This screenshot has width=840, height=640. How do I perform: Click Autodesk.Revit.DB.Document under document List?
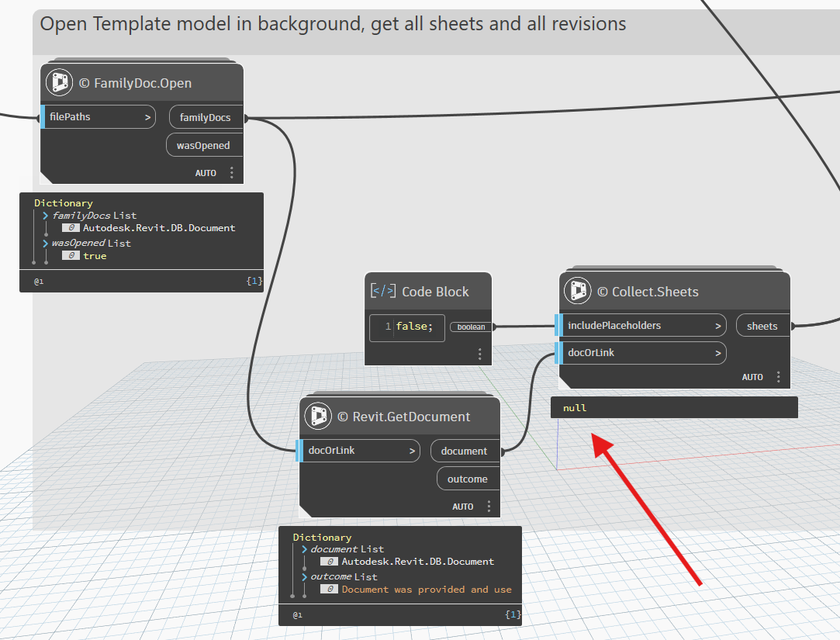click(418, 562)
